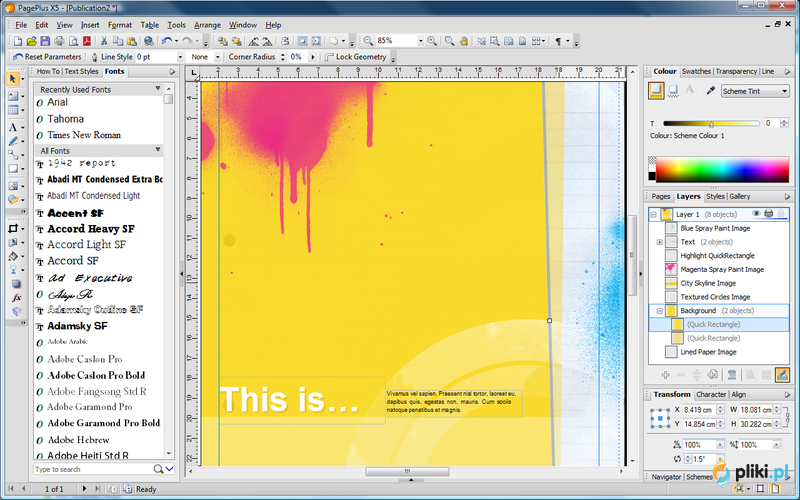This screenshot has width=800, height=500.
Task: Select the anchor point grid in Transform
Action: [x=660, y=418]
